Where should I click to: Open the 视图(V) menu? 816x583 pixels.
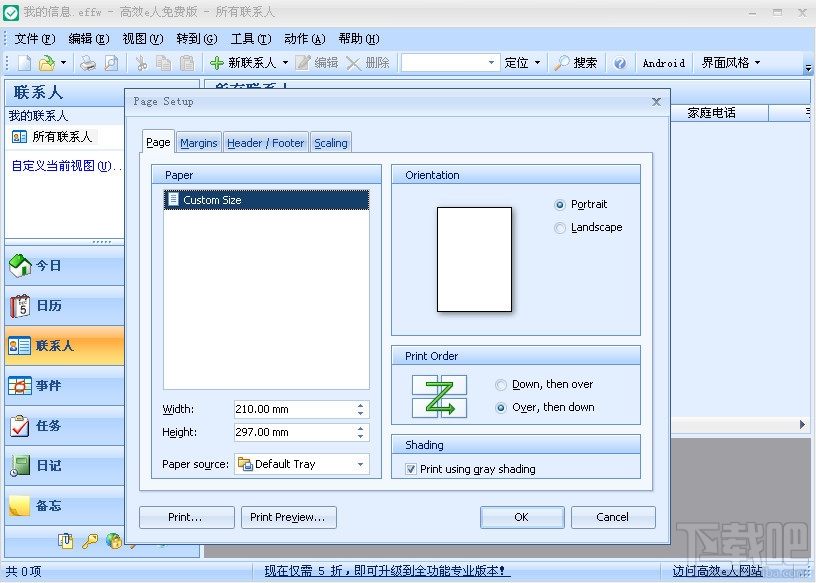[x=143, y=39]
